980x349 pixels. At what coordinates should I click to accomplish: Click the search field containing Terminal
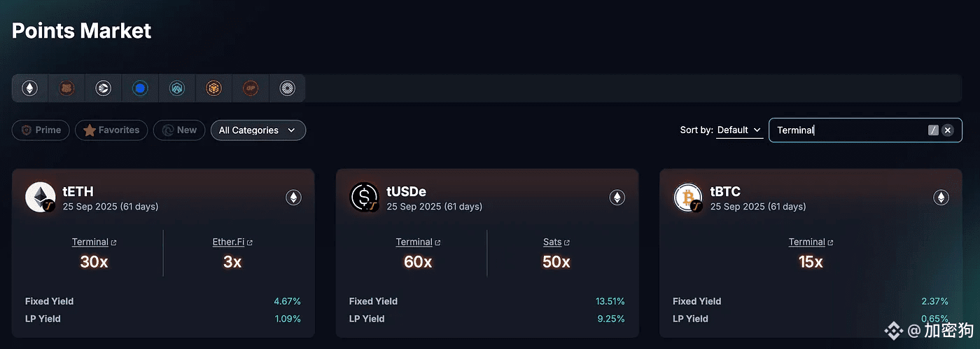(x=847, y=130)
